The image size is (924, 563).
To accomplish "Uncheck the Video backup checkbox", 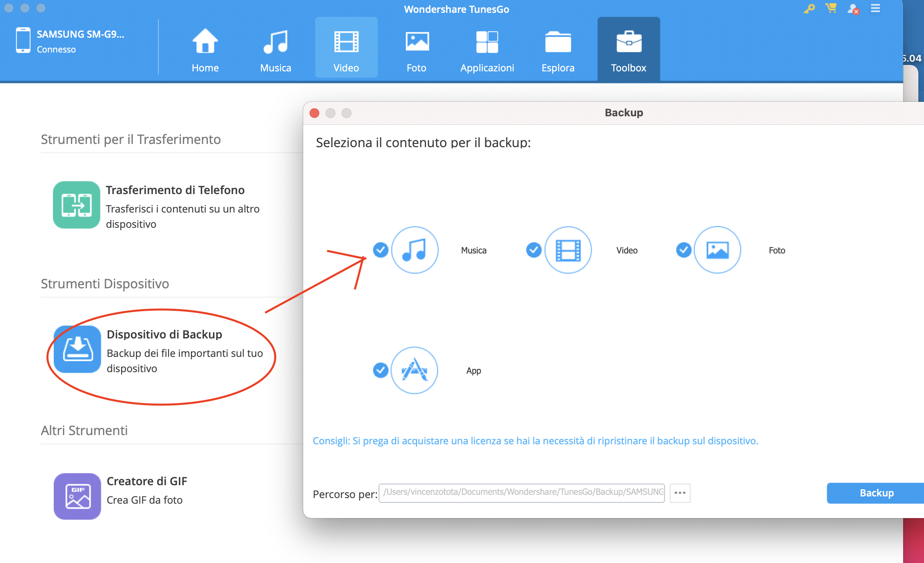I will coord(534,250).
